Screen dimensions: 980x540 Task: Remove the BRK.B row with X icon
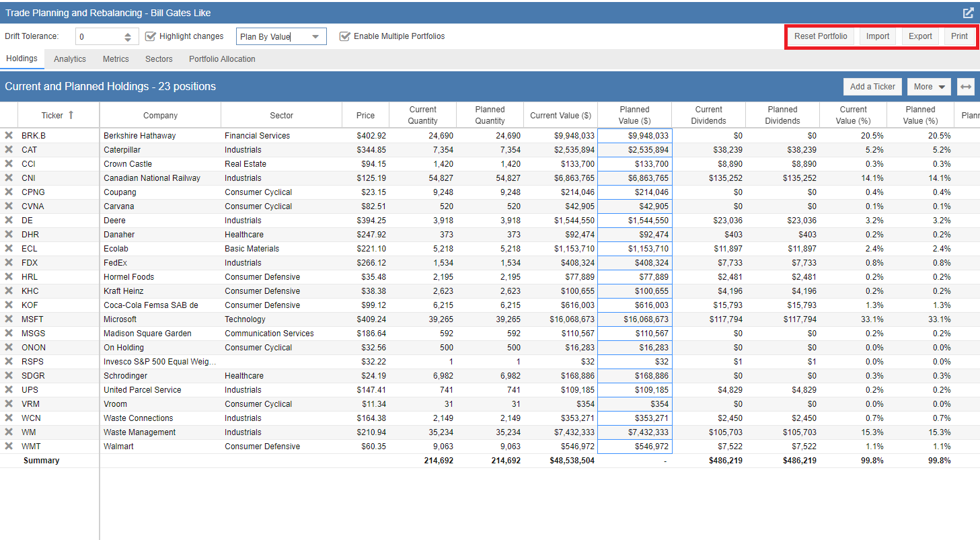point(9,135)
